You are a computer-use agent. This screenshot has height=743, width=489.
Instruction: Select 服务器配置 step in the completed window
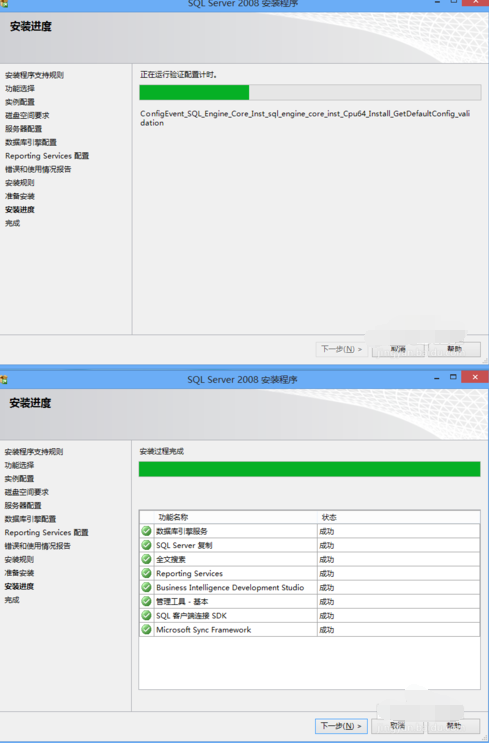coord(23,506)
